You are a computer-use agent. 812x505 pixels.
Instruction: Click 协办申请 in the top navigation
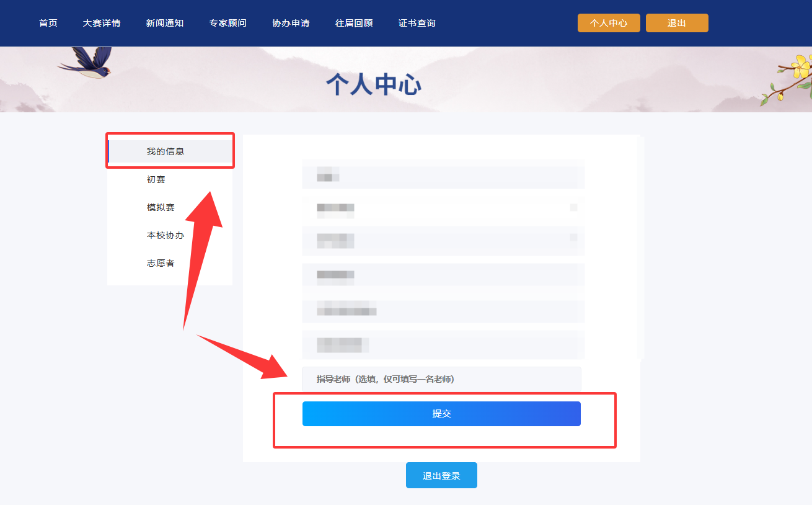(291, 23)
